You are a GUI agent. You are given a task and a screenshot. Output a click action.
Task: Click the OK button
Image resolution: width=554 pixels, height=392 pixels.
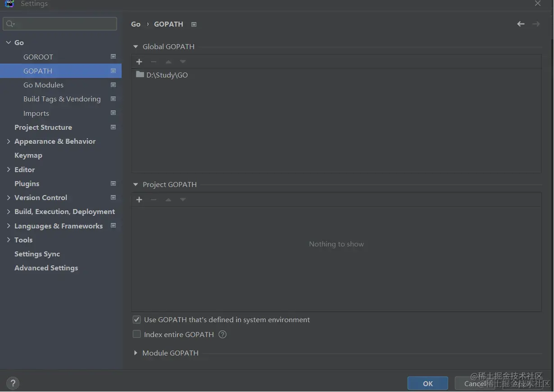pos(428,383)
